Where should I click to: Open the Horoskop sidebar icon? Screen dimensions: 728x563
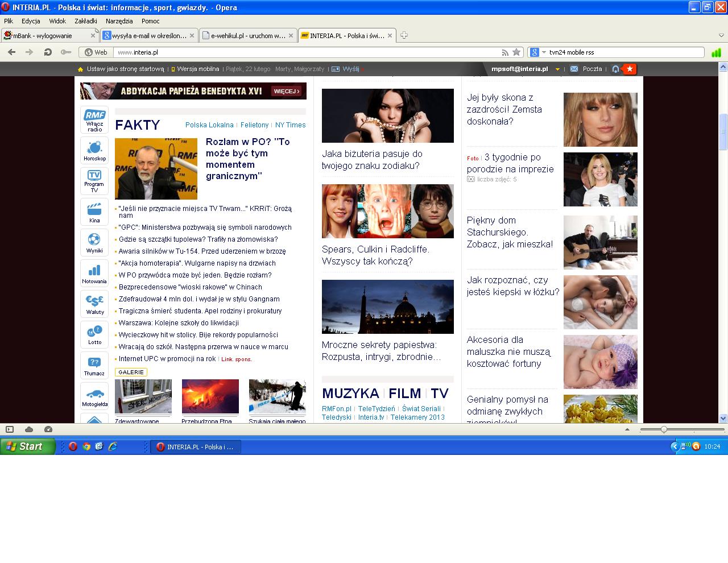[94, 150]
